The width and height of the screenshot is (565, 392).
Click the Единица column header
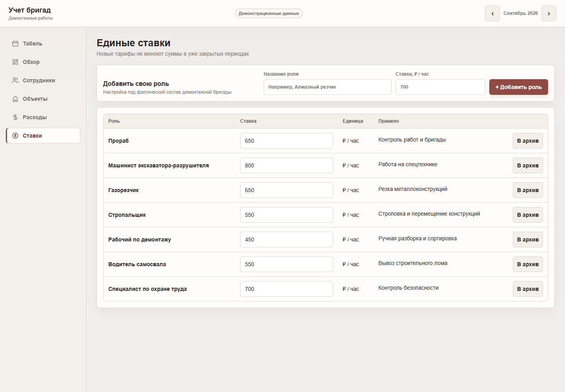pos(353,121)
